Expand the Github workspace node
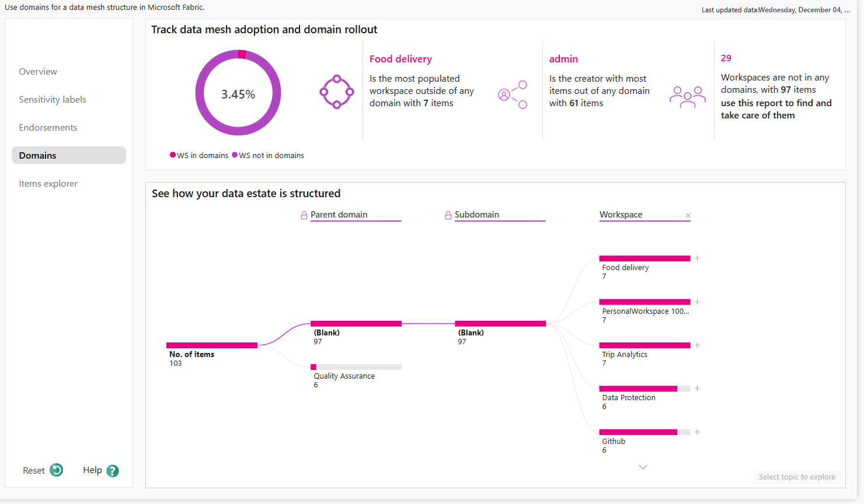 point(697,432)
